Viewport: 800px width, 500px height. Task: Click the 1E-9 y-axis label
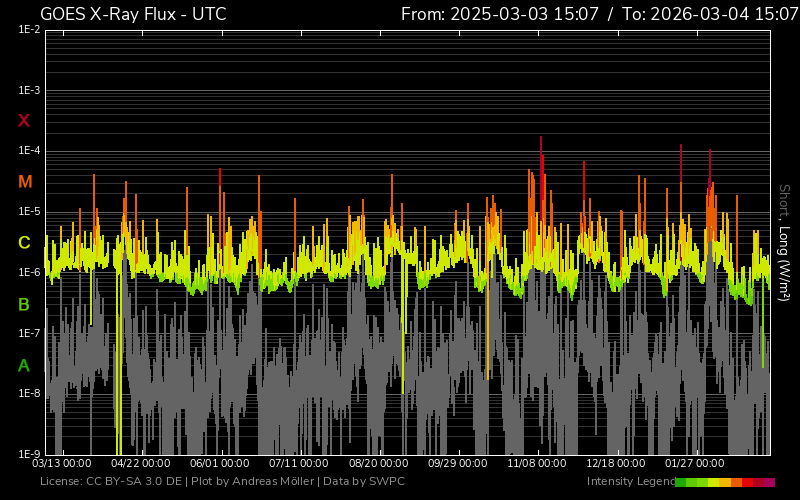coord(29,454)
